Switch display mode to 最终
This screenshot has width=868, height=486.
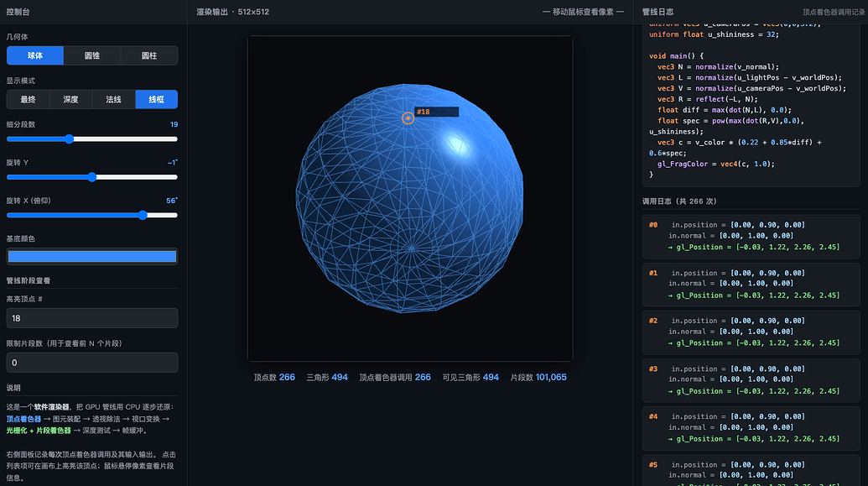click(29, 99)
